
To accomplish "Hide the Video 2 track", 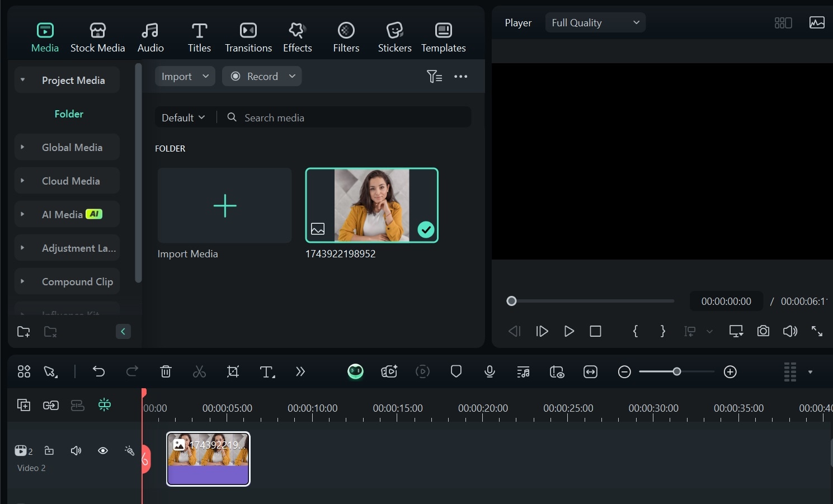I will 103,450.
